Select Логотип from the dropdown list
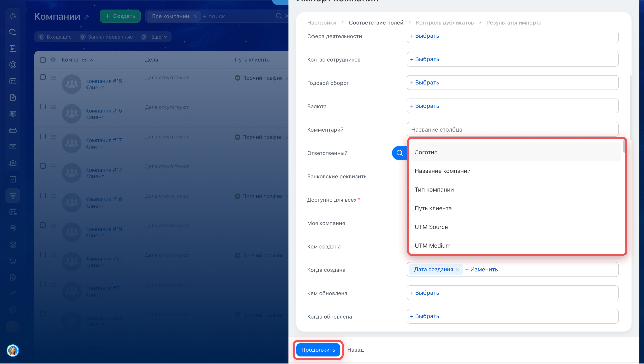Viewport: 644px width, 364px height. pos(426,152)
